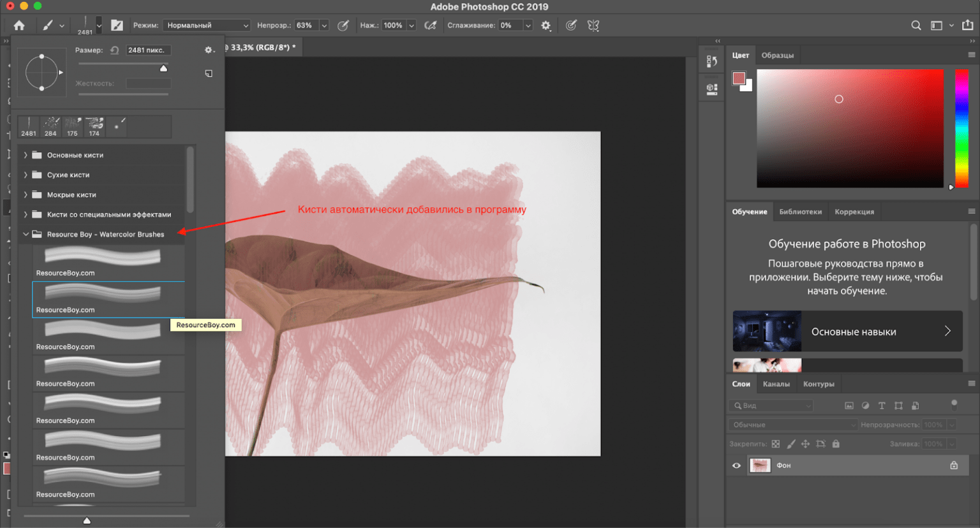This screenshot has width=980, height=528.
Task: Collapse Resource Boy - Watercolor Brushes folder
Action: [x=26, y=234]
